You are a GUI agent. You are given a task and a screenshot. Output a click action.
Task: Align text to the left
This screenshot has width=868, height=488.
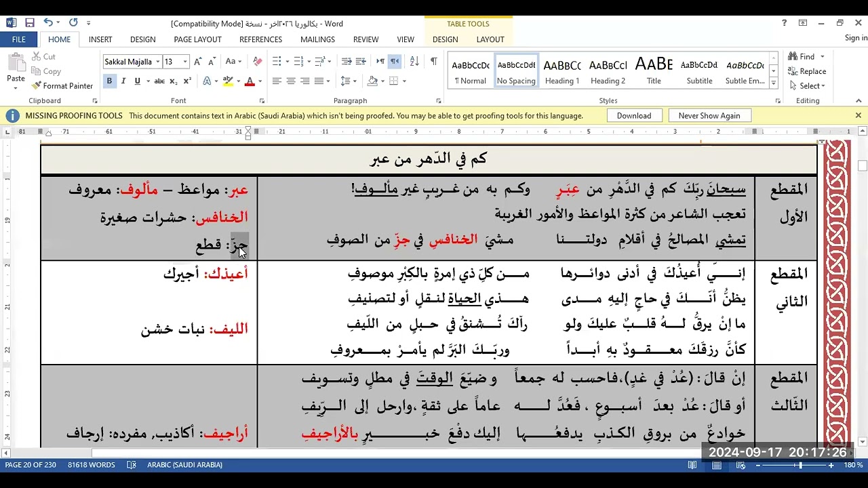pos(277,81)
